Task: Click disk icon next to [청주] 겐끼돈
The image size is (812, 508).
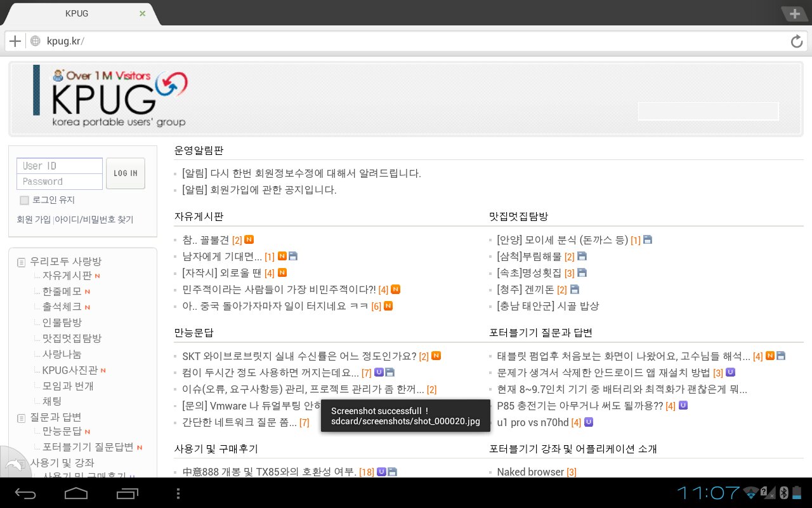Action: 575,289
